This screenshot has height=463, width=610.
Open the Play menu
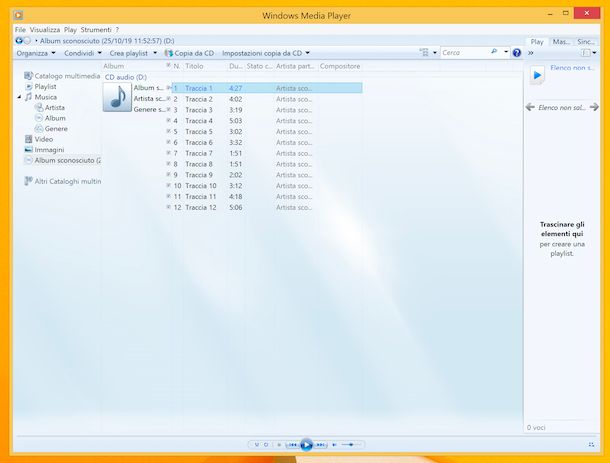tap(70, 30)
